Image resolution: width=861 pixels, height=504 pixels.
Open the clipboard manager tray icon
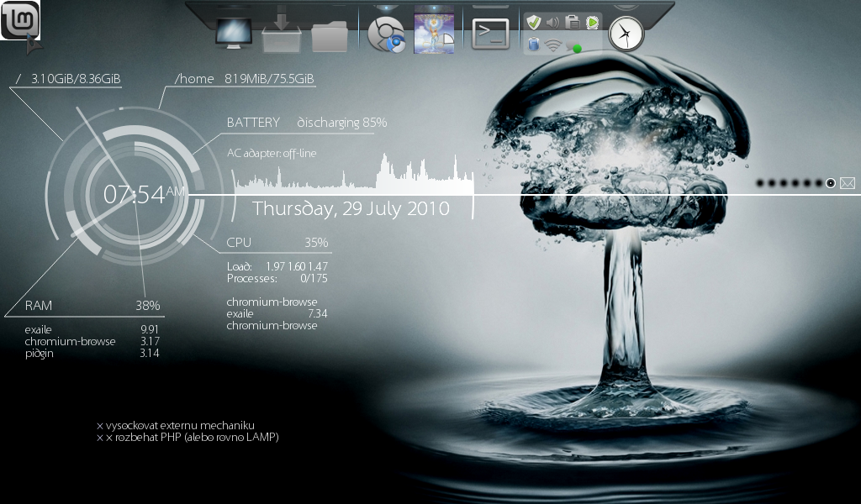click(x=572, y=22)
